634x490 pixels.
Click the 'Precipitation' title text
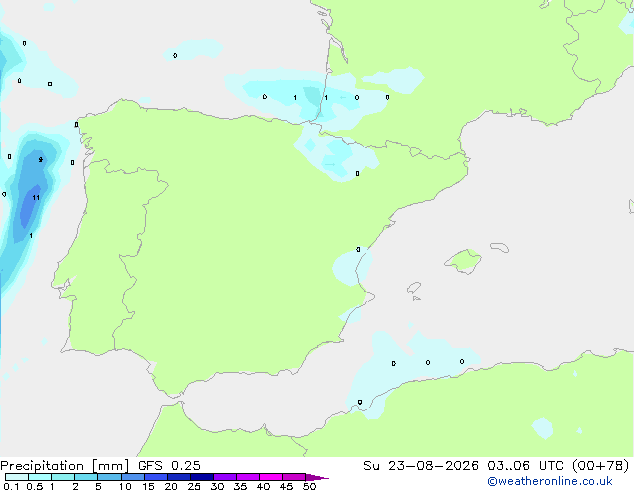[42, 466]
